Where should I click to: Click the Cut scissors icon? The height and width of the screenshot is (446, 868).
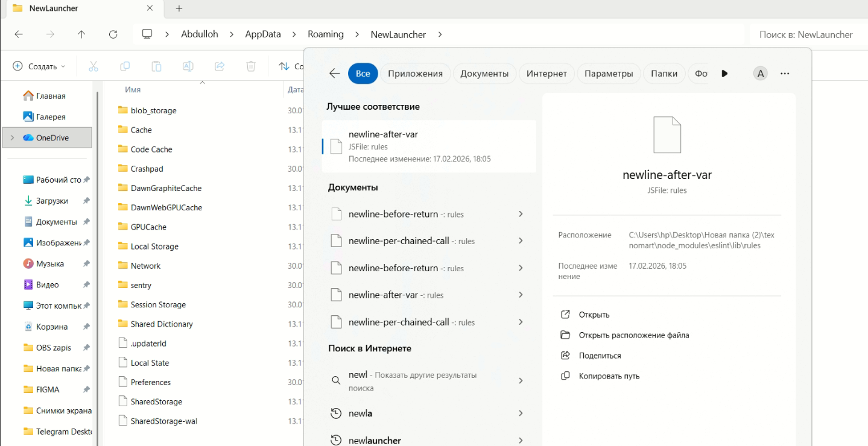[x=93, y=66]
